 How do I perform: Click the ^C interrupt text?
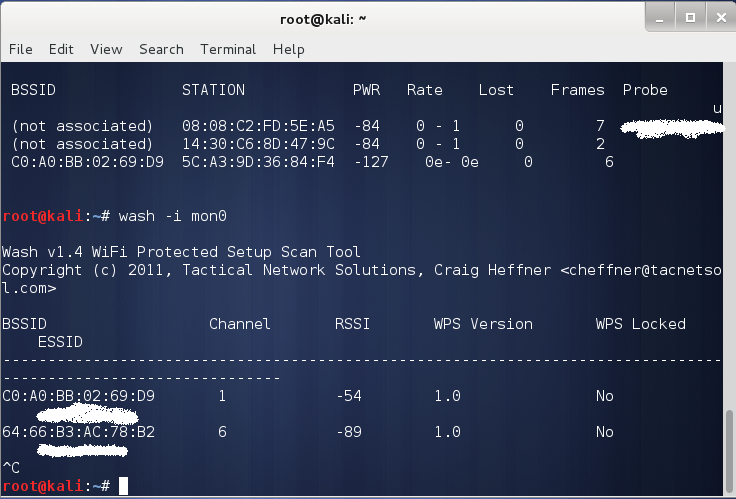[x=11, y=468]
